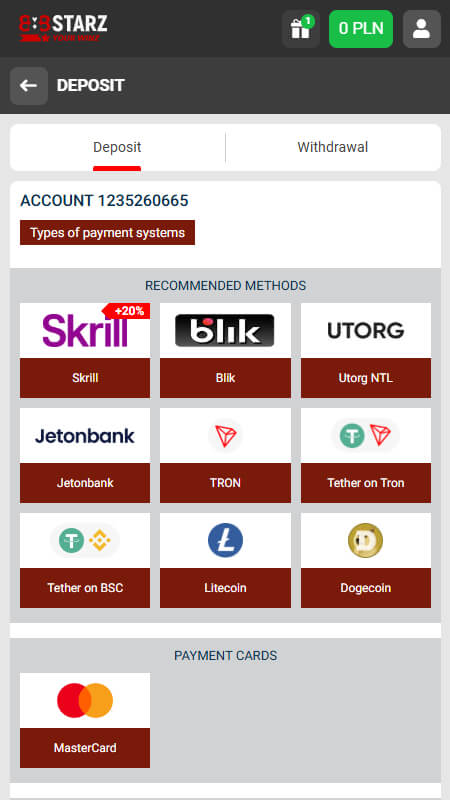Open Types of payment systems

pyautogui.click(x=107, y=233)
